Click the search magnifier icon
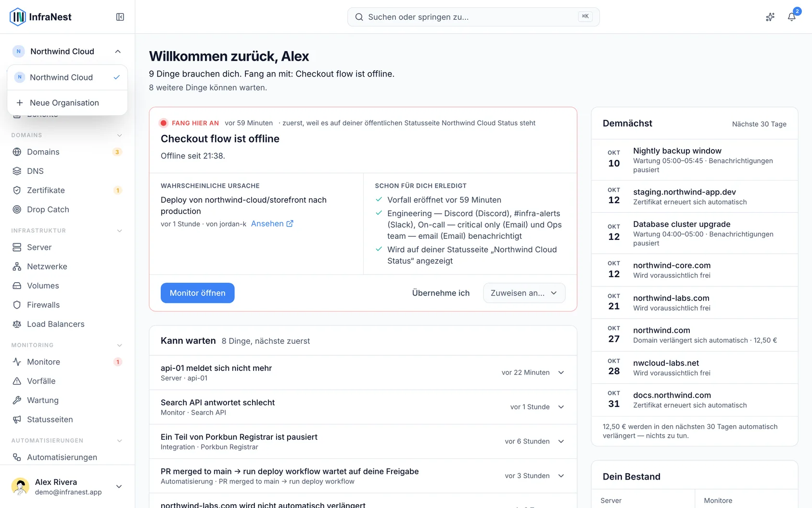812x508 pixels. (359, 17)
